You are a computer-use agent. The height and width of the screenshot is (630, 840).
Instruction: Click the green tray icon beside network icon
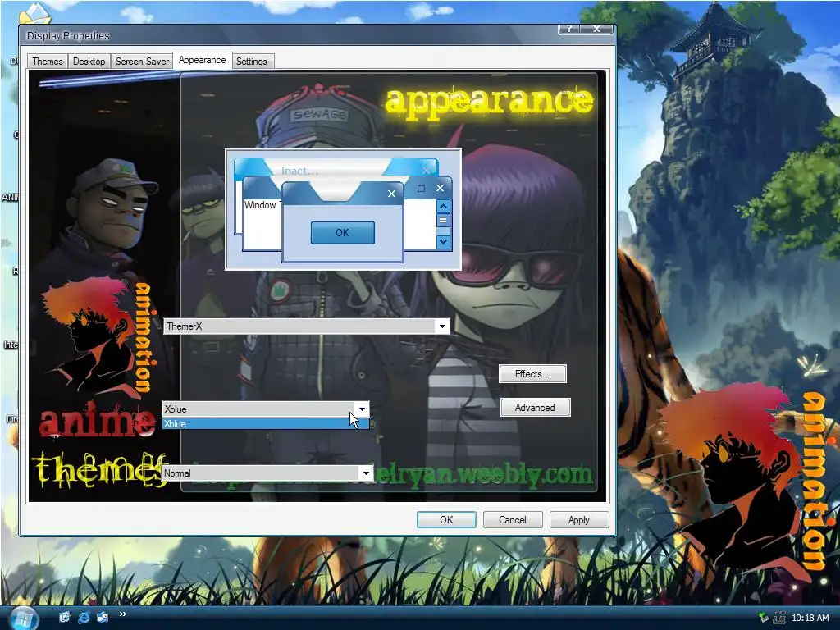[x=764, y=618]
